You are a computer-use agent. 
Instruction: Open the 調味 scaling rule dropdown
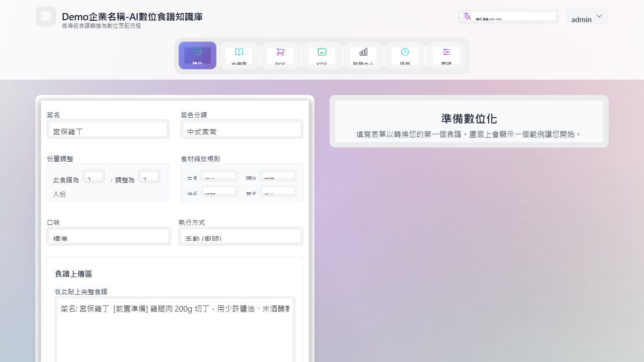coord(278,175)
